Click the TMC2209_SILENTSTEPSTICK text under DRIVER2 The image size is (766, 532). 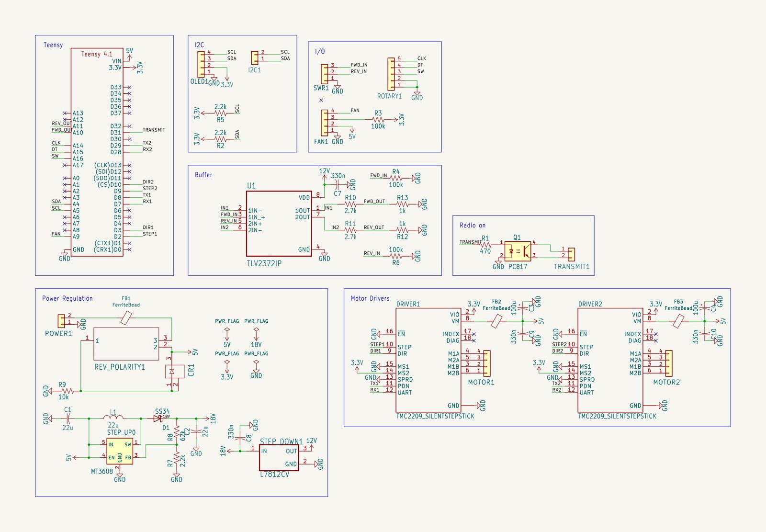(x=617, y=416)
